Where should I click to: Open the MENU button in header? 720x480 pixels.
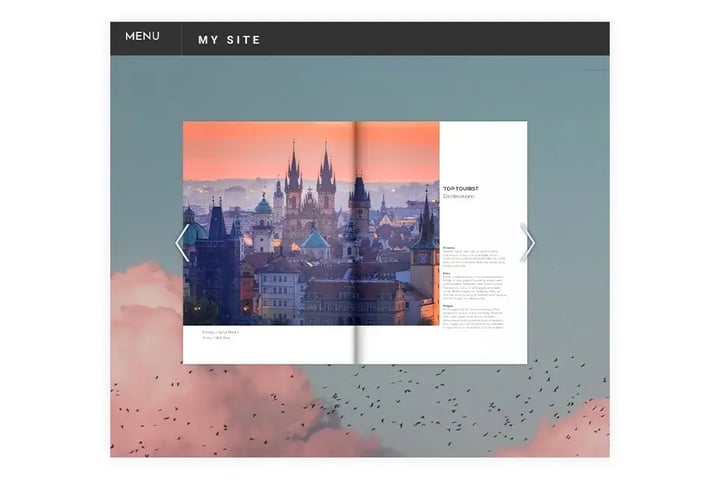click(142, 36)
